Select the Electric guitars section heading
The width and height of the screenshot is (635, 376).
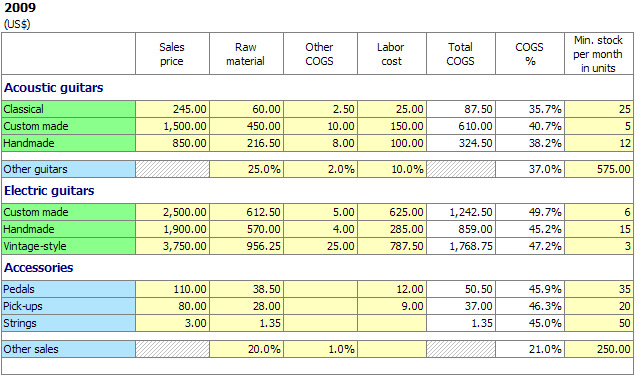[x=49, y=190]
